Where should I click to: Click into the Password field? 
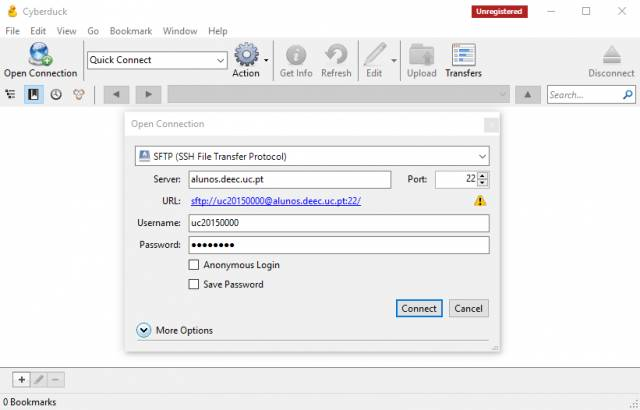(x=339, y=245)
